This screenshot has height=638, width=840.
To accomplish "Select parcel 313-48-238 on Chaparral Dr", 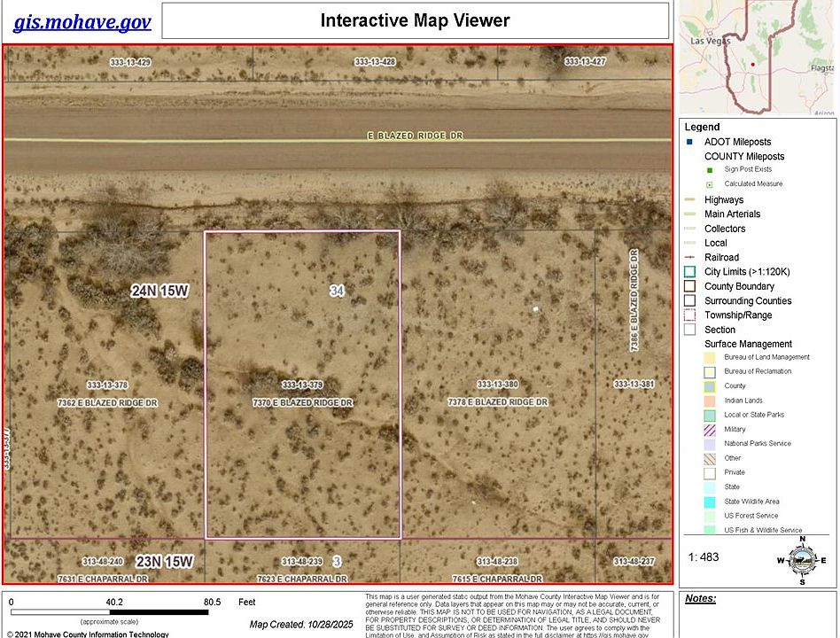I will pyautogui.click(x=497, y=562).
